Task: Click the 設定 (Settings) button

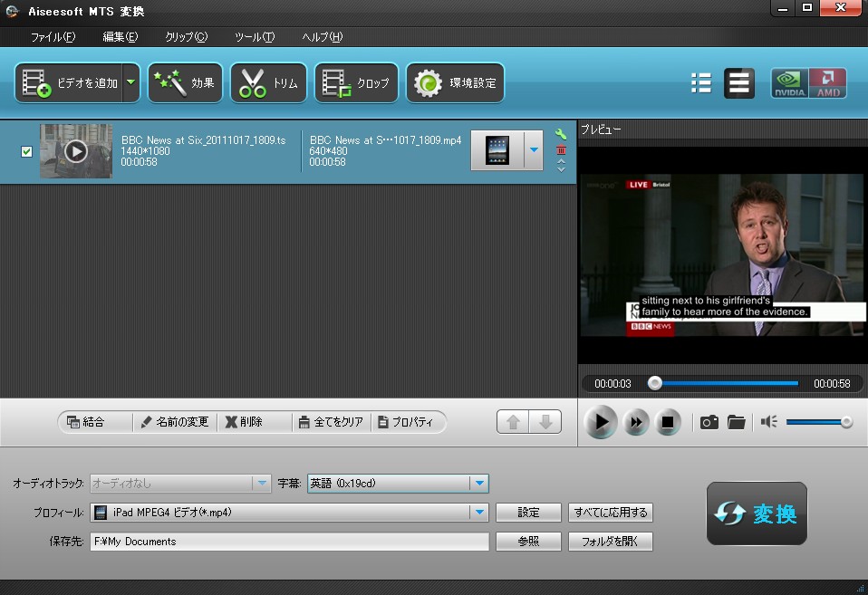Action: tap(528, 513)
